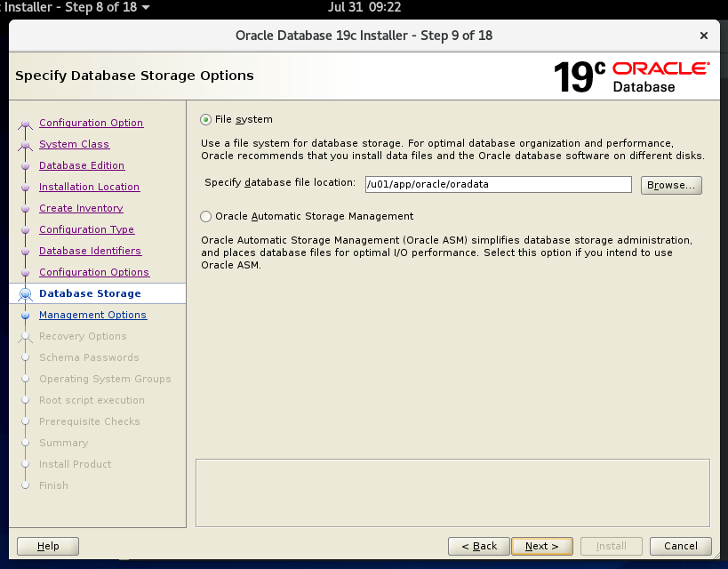Click the Database Edition step bullet

click(x=26, y=166)
